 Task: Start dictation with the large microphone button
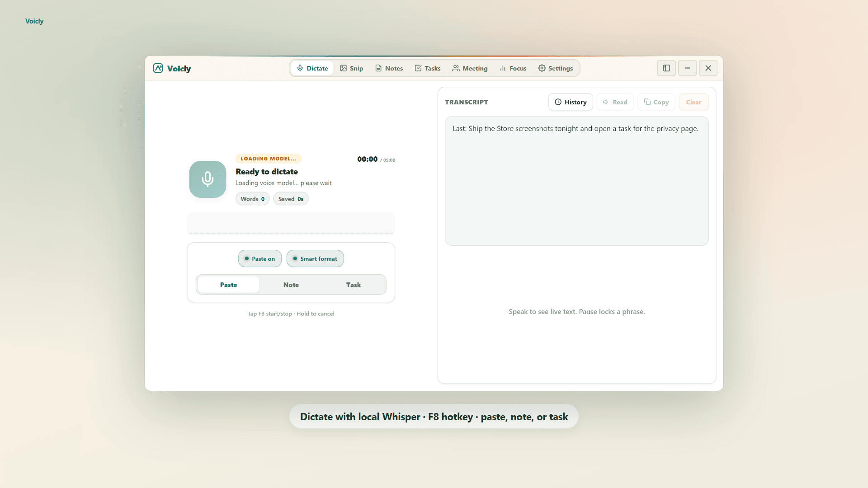click(208, 179)
